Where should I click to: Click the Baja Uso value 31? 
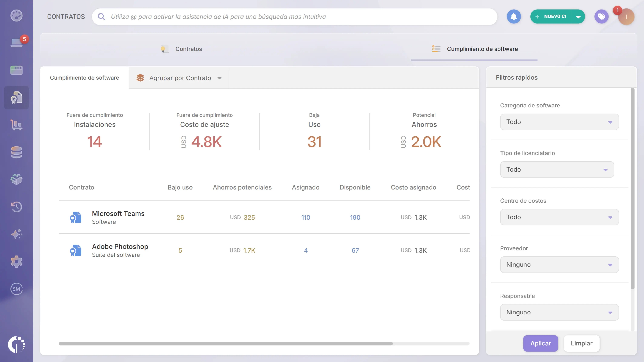coord(314,142)
